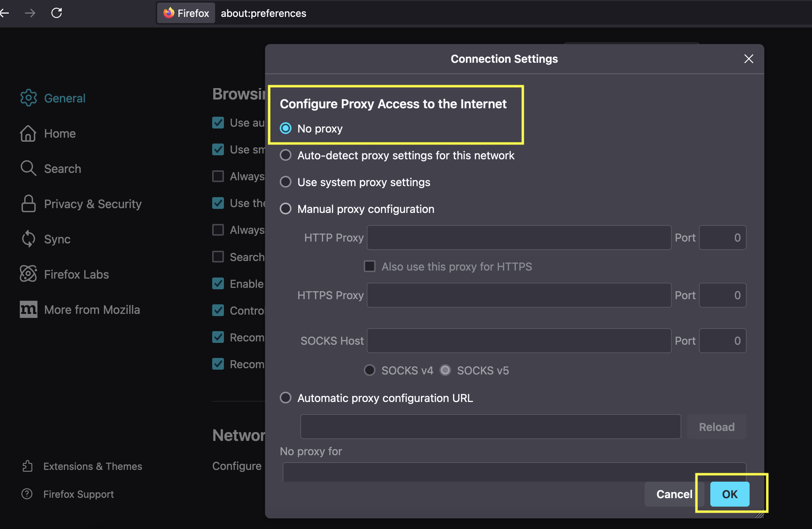Click the Sync icon in sidebar
Screen dimensions: 812x529
coord(28,239)
